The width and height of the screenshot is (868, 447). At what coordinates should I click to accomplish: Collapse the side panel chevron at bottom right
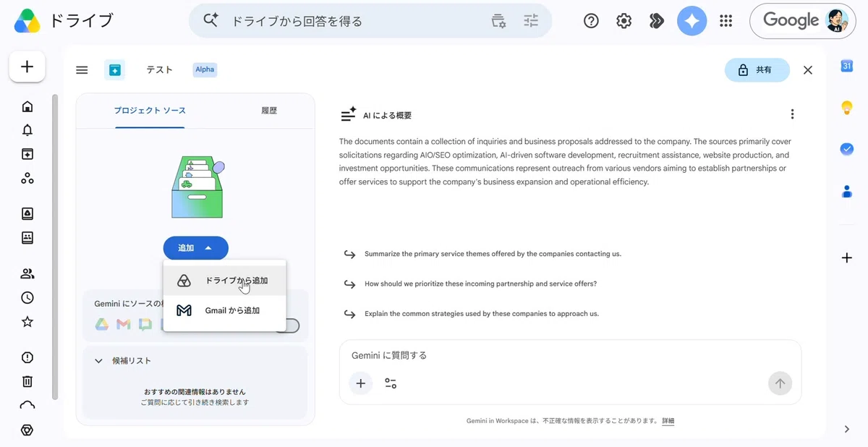pos(847,430)
